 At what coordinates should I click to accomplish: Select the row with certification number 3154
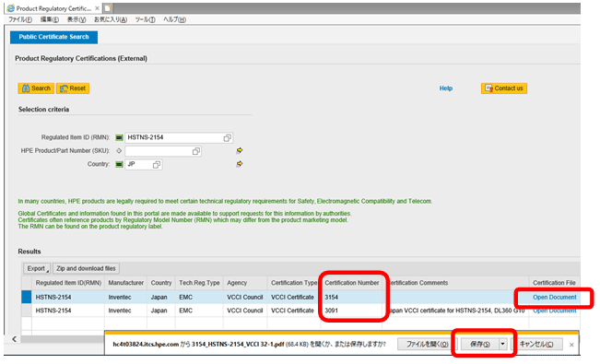click(x=27, y=297)
